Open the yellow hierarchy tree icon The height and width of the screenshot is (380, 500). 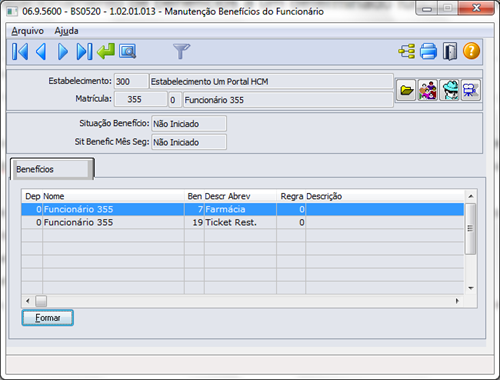point(407,52)
